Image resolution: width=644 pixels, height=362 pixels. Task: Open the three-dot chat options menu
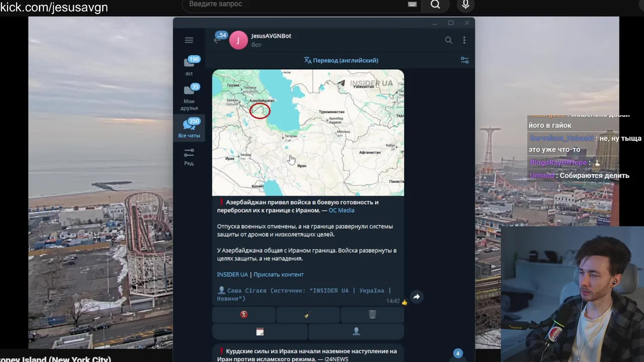point(464,40)
